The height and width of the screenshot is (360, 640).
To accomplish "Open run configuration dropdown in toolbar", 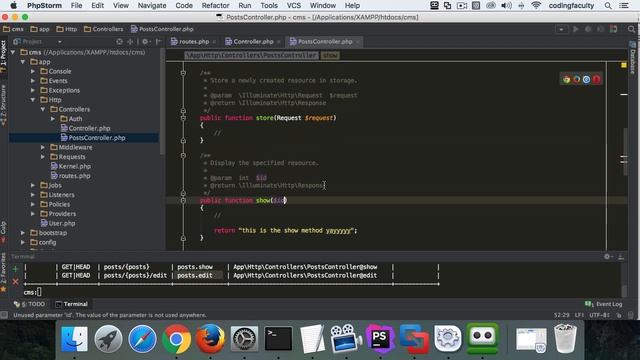I will [561, 29].
